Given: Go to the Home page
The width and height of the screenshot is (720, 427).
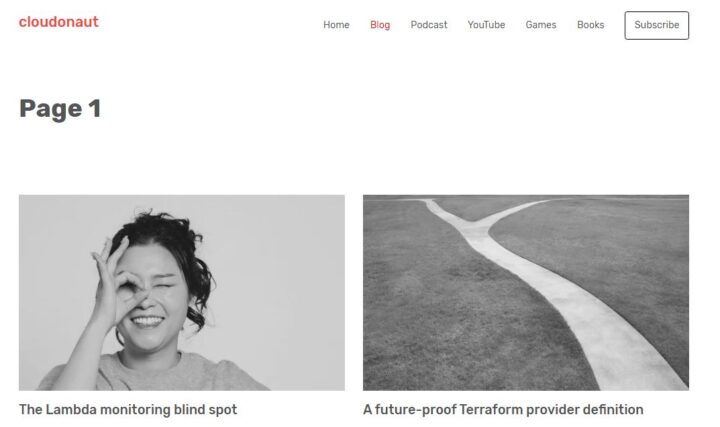Looking at the screenshot, I should (x=336, y=25).
